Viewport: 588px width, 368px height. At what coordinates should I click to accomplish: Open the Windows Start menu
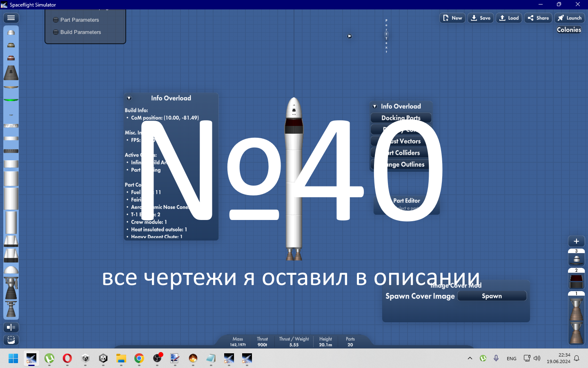pos(13,359)
